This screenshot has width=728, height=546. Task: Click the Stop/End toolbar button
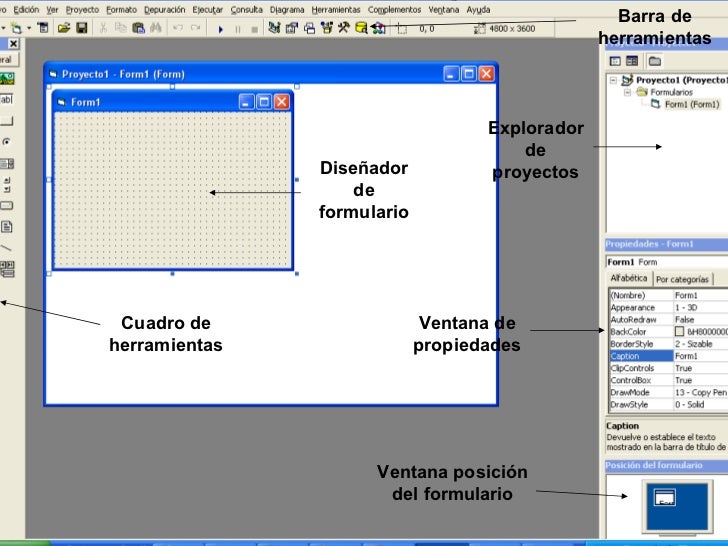click(254, 29)
